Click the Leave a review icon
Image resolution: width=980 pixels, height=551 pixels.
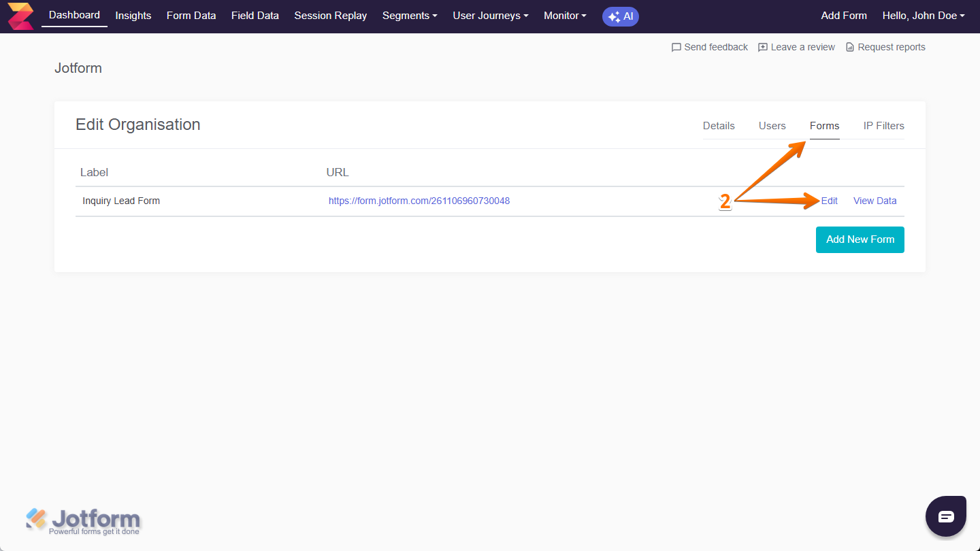click(762, 46)
